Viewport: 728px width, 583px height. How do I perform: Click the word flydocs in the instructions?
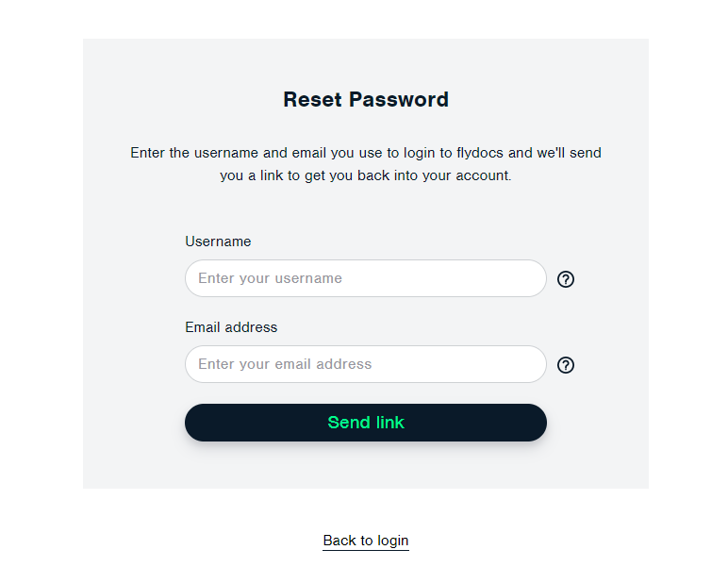tap(480, 153)
